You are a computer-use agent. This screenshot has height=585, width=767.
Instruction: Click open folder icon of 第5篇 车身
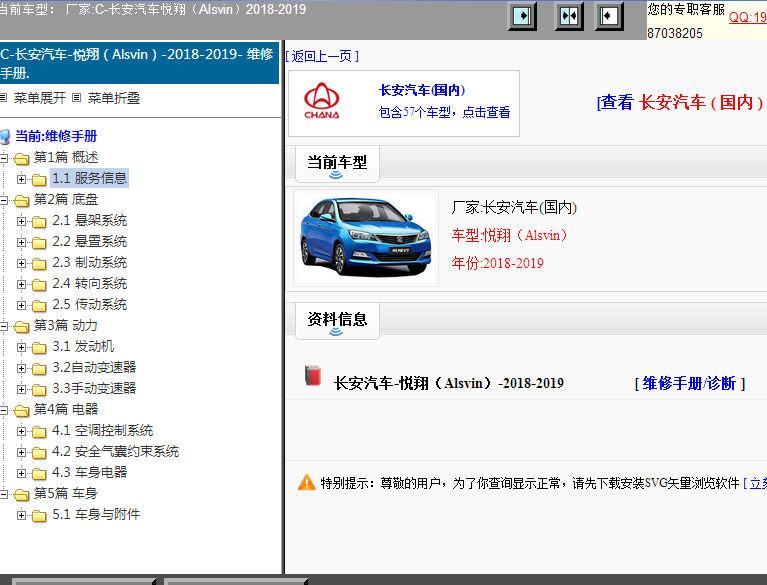[x=22, y=495]
